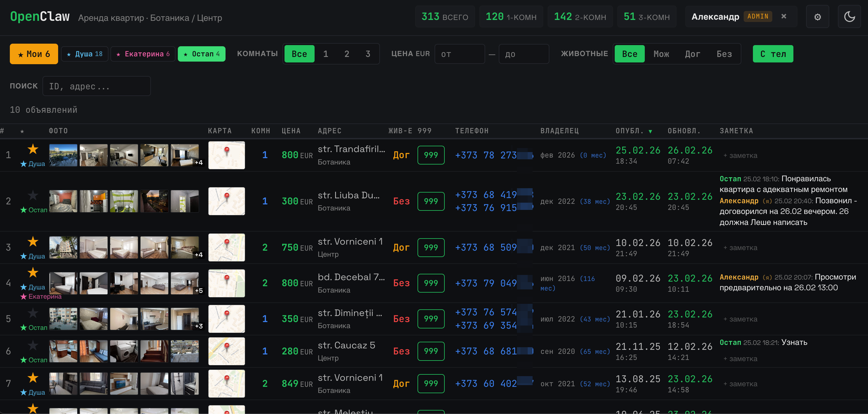Switch ЖИВОТНЫЕ filter to 'Дог'
Image resolution: width=868 pixels, height=414 pixels.
(x=693, y=53)
